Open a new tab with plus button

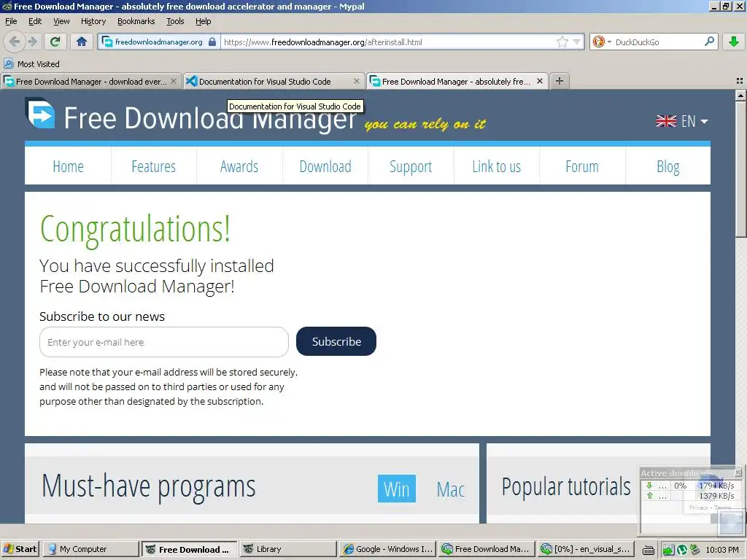pos(560,81)
